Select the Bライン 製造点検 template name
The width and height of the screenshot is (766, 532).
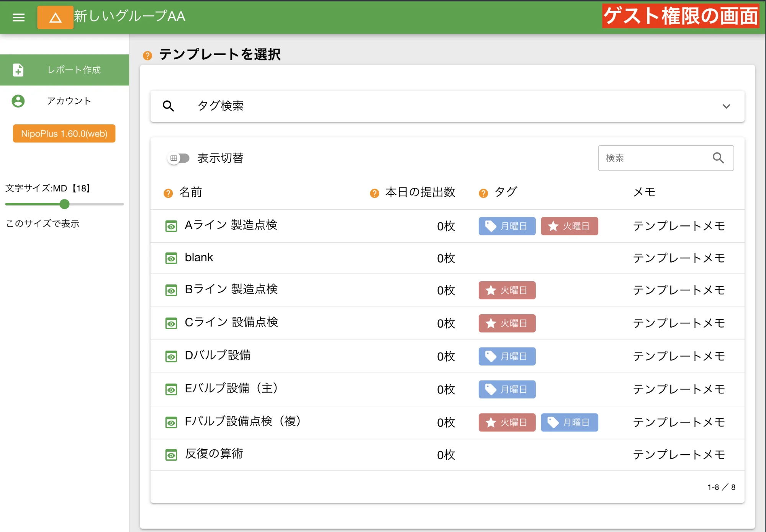(231, 289)
